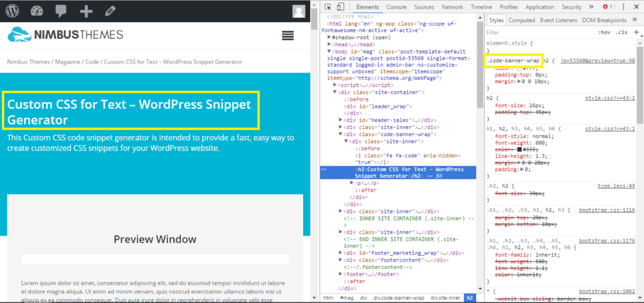The image size is (644, 303).
Task: Open the Network tab
Action: click(x=452, y=7)
